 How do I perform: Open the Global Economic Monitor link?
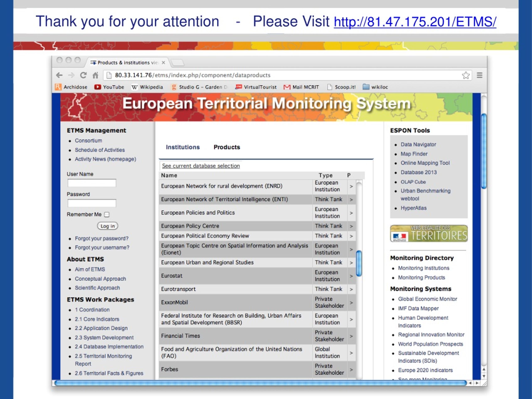pos(427,299)
